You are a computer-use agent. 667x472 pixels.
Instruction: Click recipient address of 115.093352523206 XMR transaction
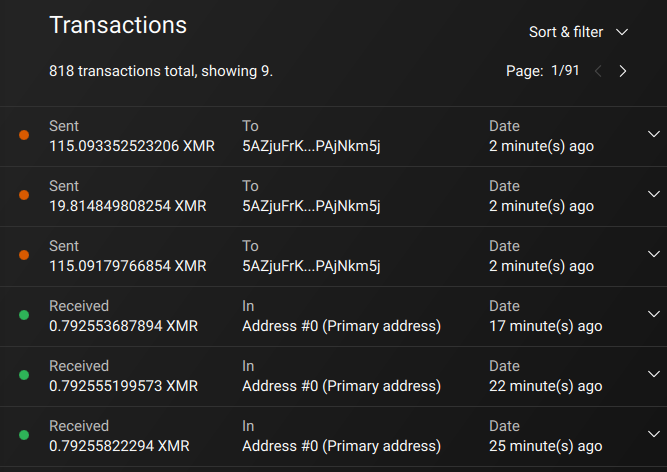click(x=311, y=146)
